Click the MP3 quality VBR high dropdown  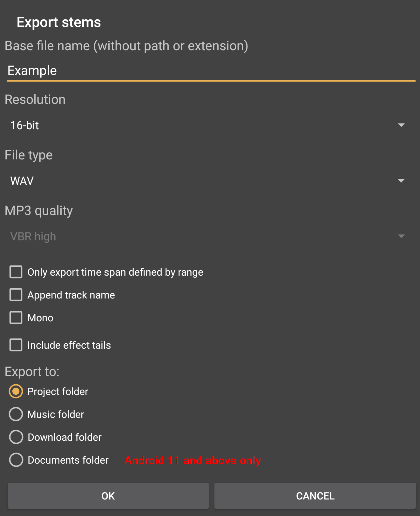point(207,237)
